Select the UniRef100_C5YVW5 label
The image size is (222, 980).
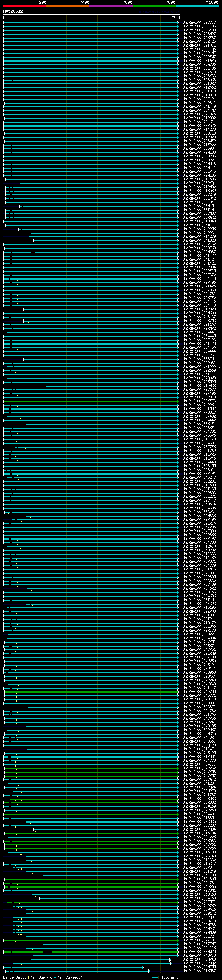[199, 527]
